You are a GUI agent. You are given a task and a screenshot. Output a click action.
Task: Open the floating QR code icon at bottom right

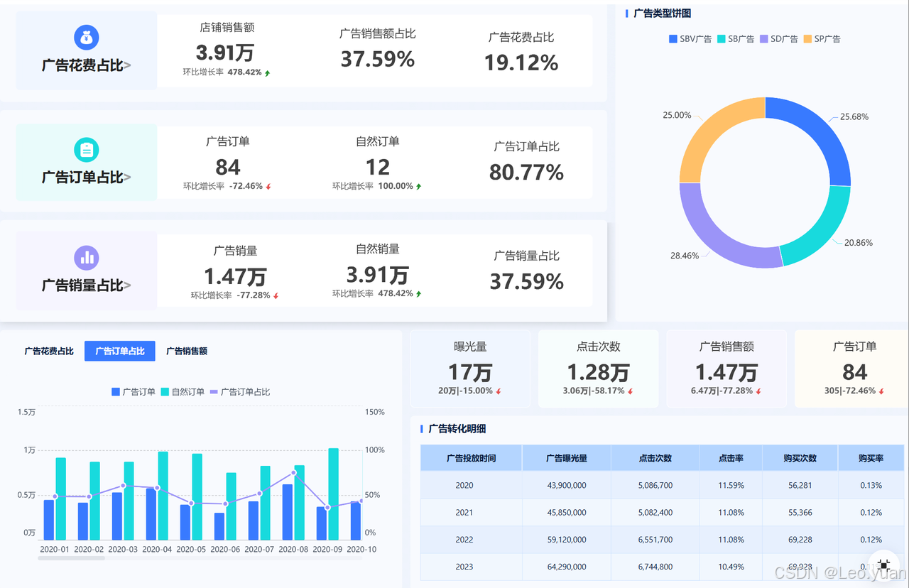(x=883, y=565)
